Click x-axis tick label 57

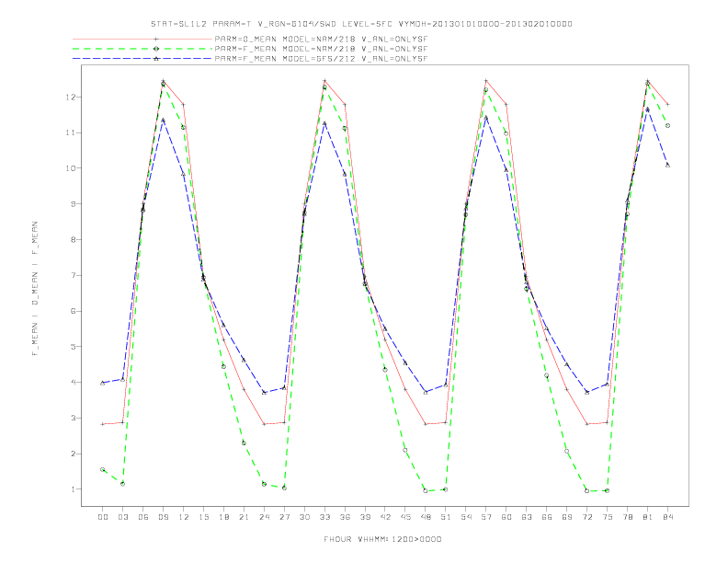click(486, 517)
